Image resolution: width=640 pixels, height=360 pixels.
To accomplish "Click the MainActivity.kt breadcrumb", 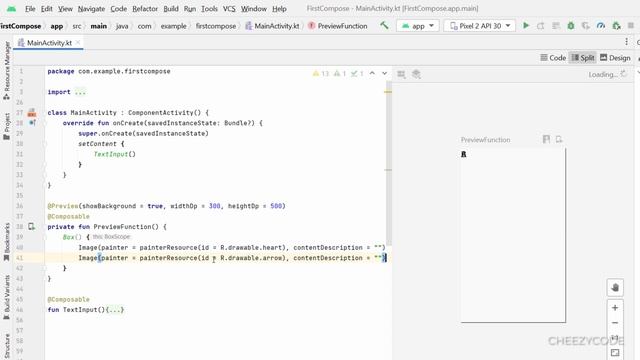I will pos(272,26).
